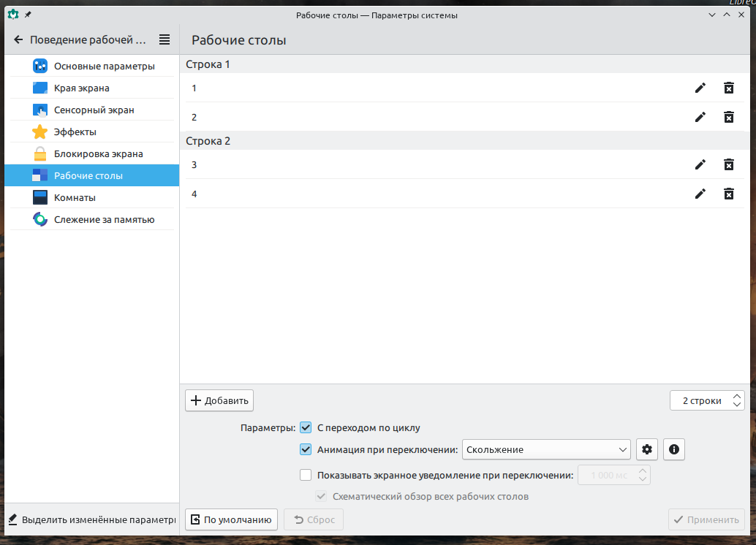This screenshot has width=756, height=545.
Task: Open the 'Скольжение' animation dropdown
Action: pos(546,449)
